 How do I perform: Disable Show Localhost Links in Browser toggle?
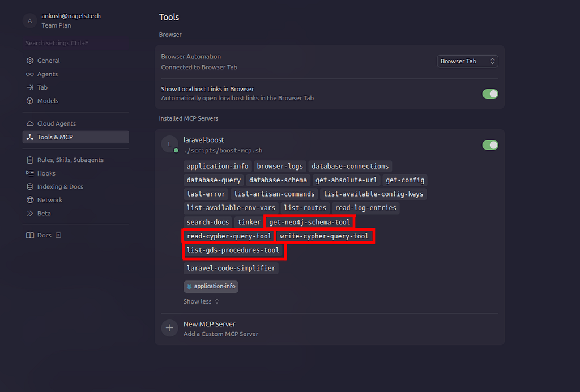[x=490, y=93]
